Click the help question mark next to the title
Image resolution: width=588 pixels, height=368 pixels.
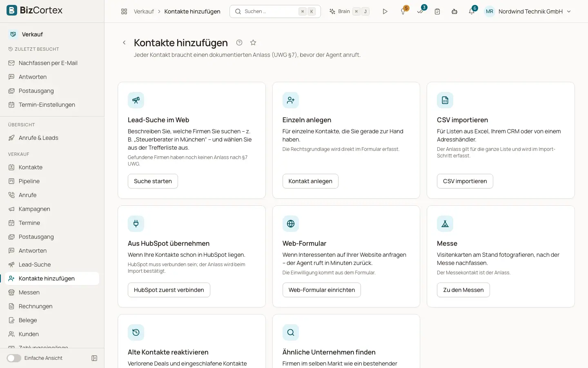(239, 43)
